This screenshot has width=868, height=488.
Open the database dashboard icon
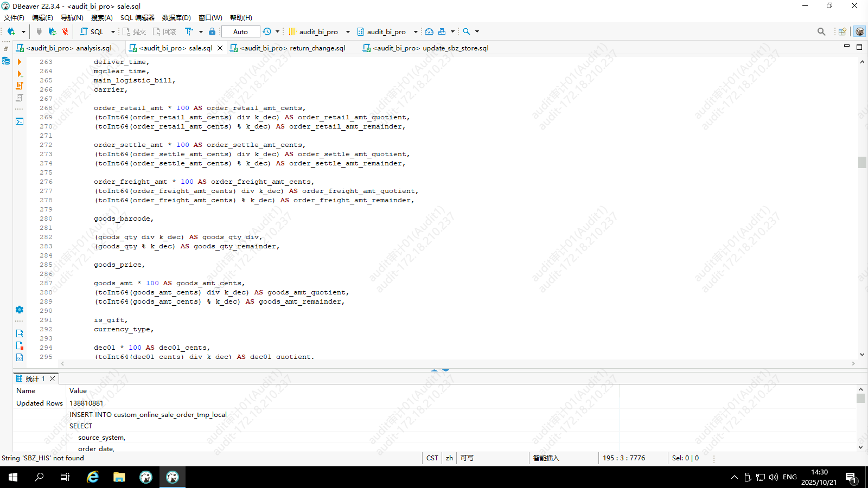pos(429,31)
